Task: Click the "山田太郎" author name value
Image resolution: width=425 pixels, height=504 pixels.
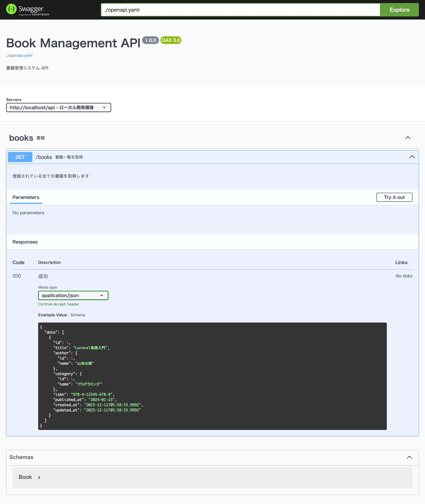Action: click(85, 363)
